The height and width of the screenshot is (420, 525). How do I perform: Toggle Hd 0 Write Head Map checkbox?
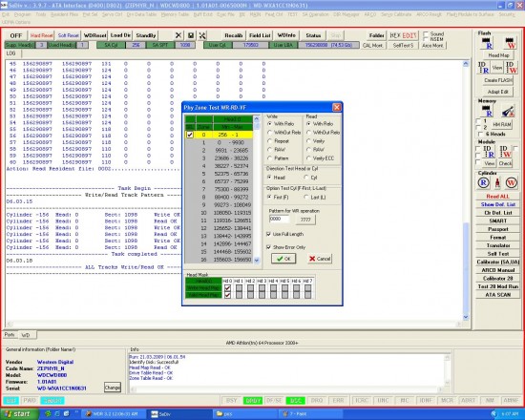[228, 288]
